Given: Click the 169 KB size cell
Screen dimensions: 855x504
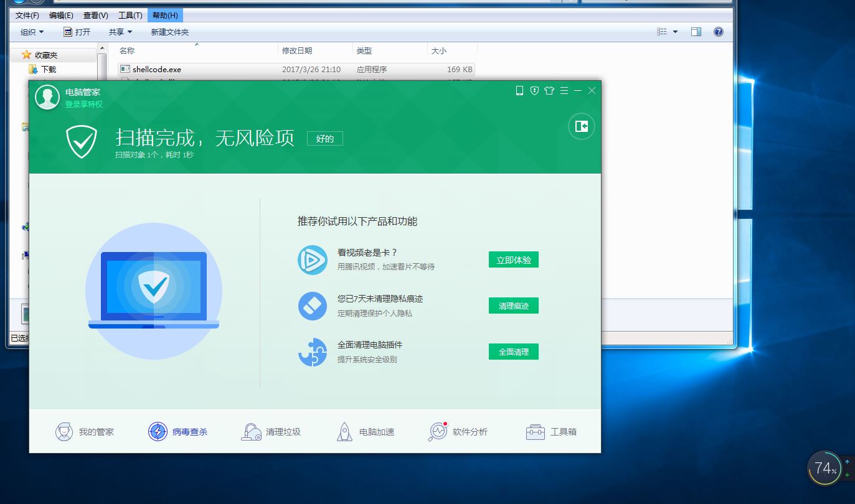Looking at the screenshot, I should (x=460, y=70).
